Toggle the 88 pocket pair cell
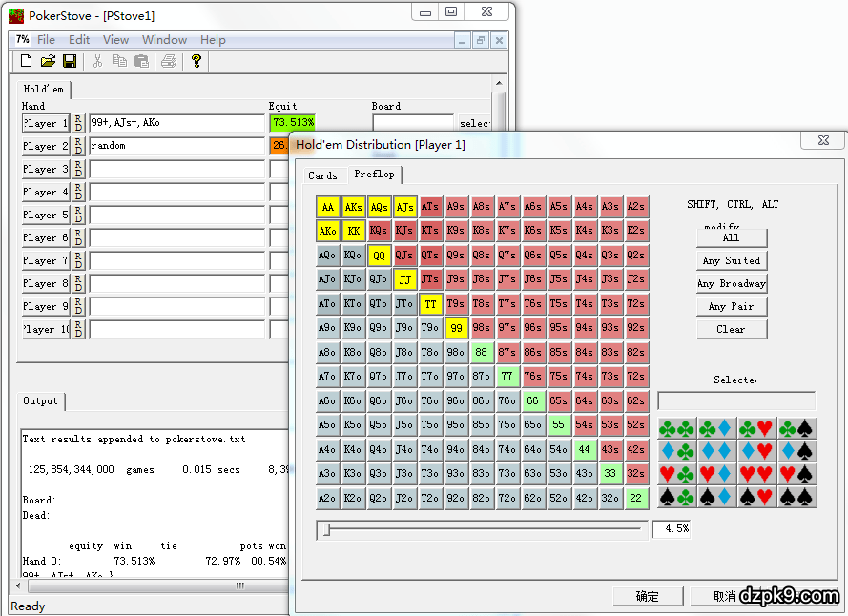The image size is (848, 616). (x=482, y=352)
